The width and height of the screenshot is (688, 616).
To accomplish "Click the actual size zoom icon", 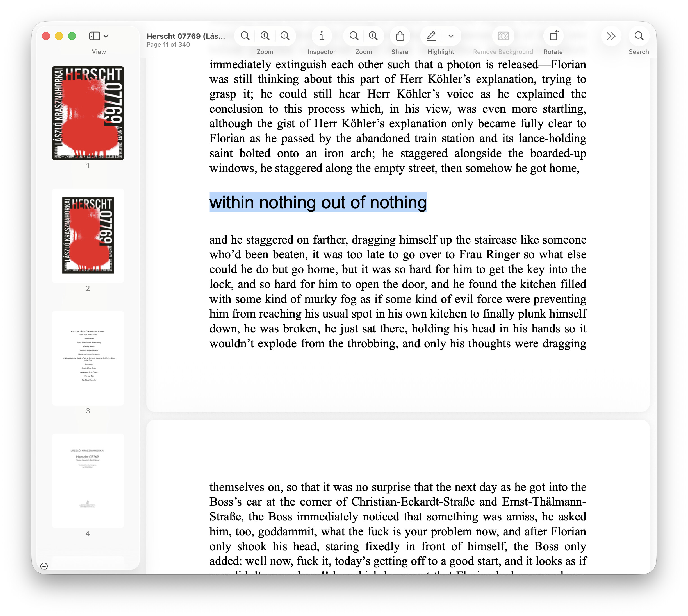I will coord(265,36).
